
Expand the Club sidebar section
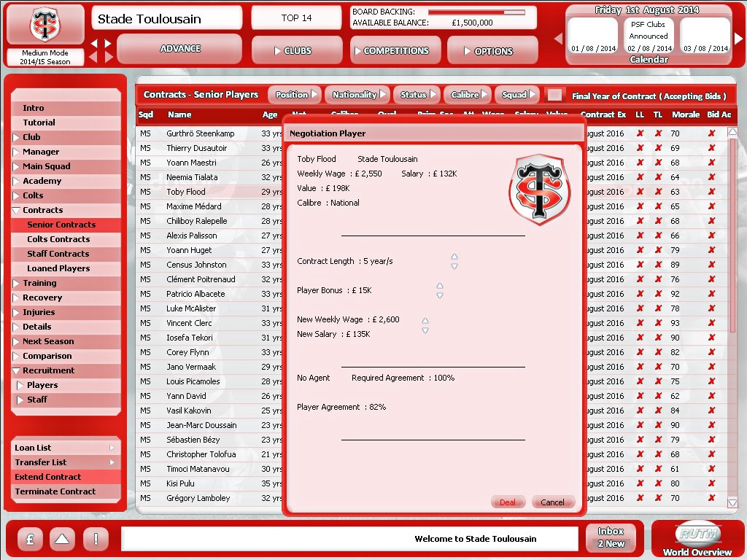(x=17, y=137)
